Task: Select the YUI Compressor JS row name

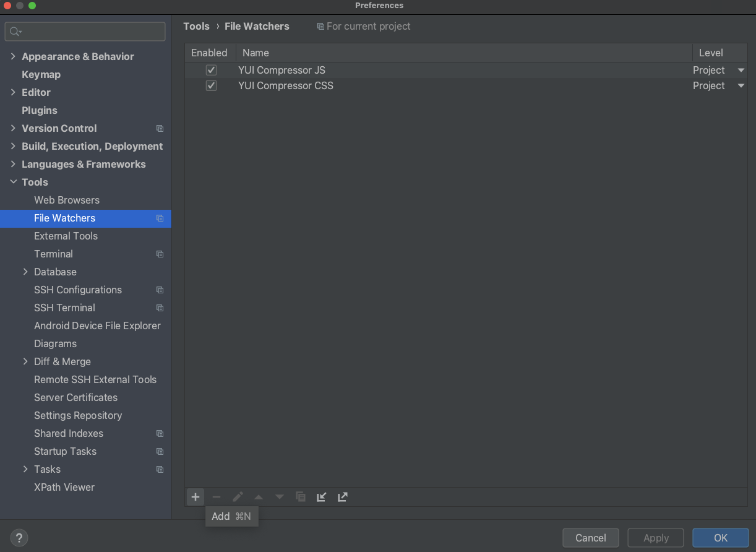Action: click(x=281, y=70)
